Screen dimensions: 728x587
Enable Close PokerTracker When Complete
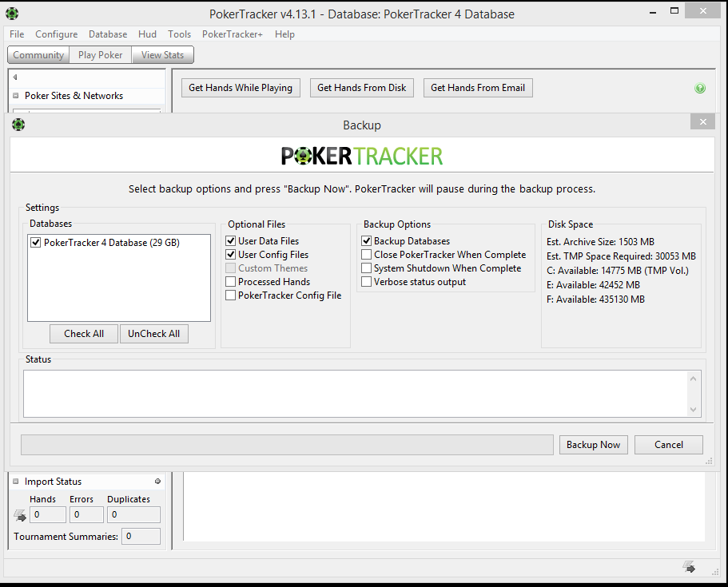(x=366, y=254)
